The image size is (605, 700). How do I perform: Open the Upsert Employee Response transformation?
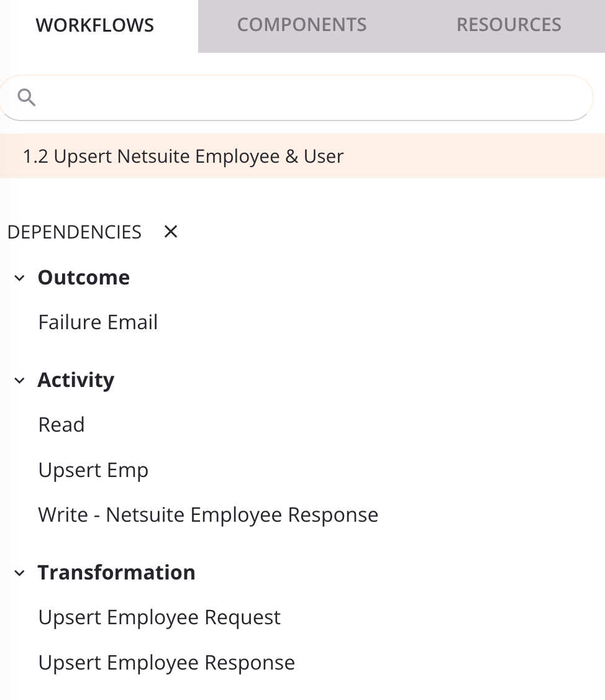point(166,662)
